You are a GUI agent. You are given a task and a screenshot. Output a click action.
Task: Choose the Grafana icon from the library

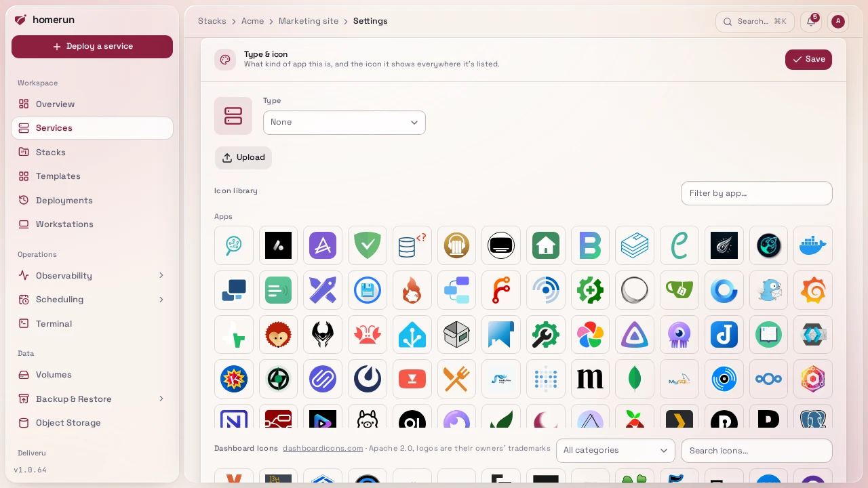click(x=813, y=290)
